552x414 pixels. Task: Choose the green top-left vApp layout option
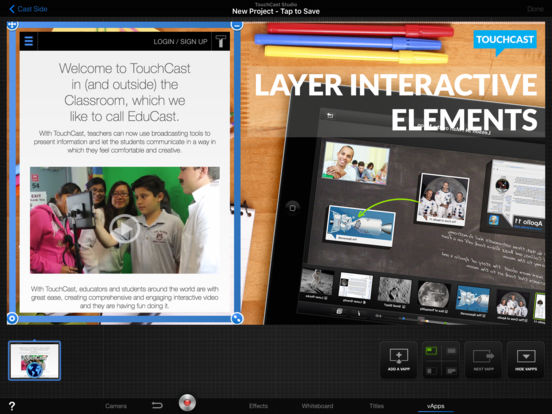point(431,351)
